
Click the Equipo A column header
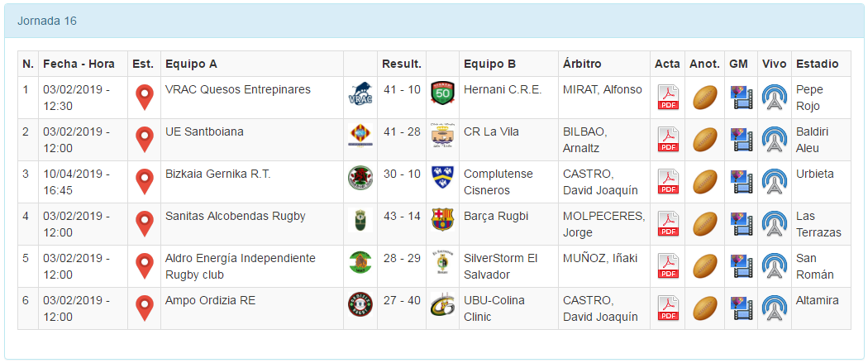(191, 64)
